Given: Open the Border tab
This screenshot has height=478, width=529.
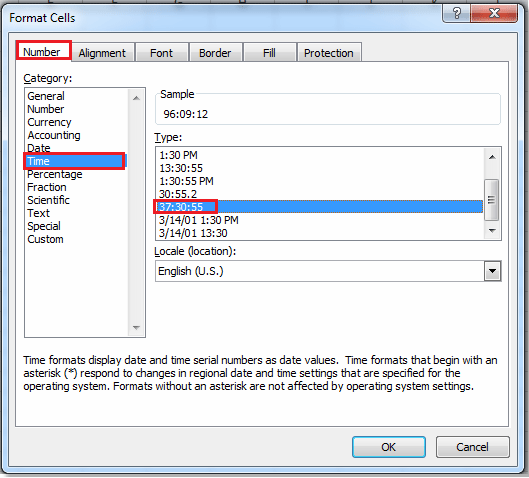Looking at the screenshot, I should pos(215,53).
